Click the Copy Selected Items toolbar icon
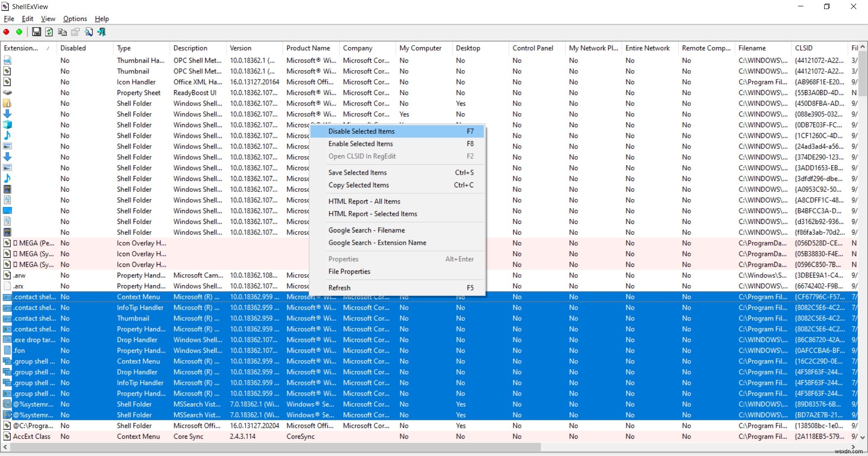 click(x=62, y=32)
